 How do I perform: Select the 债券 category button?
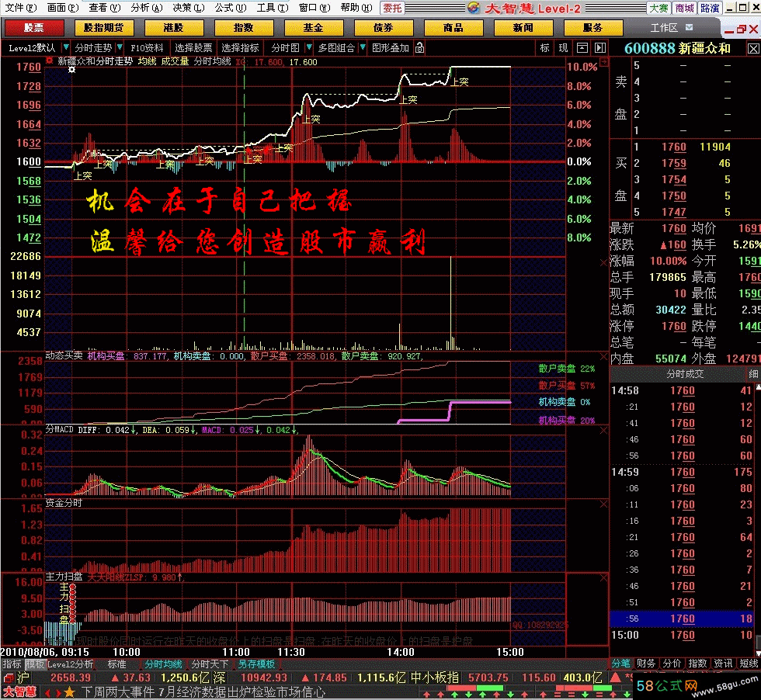click(x=383, y=28)
